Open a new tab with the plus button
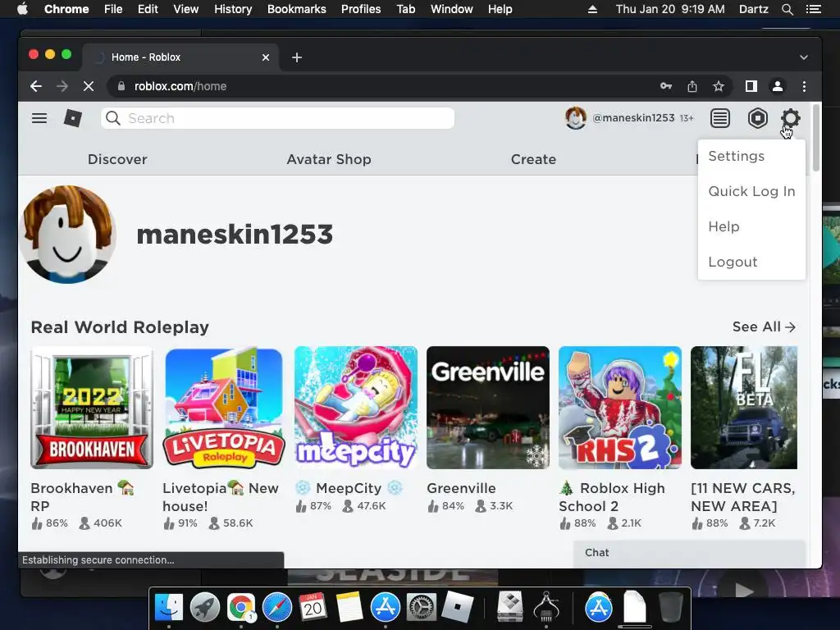840x630 pixels. tap(297, 57)
